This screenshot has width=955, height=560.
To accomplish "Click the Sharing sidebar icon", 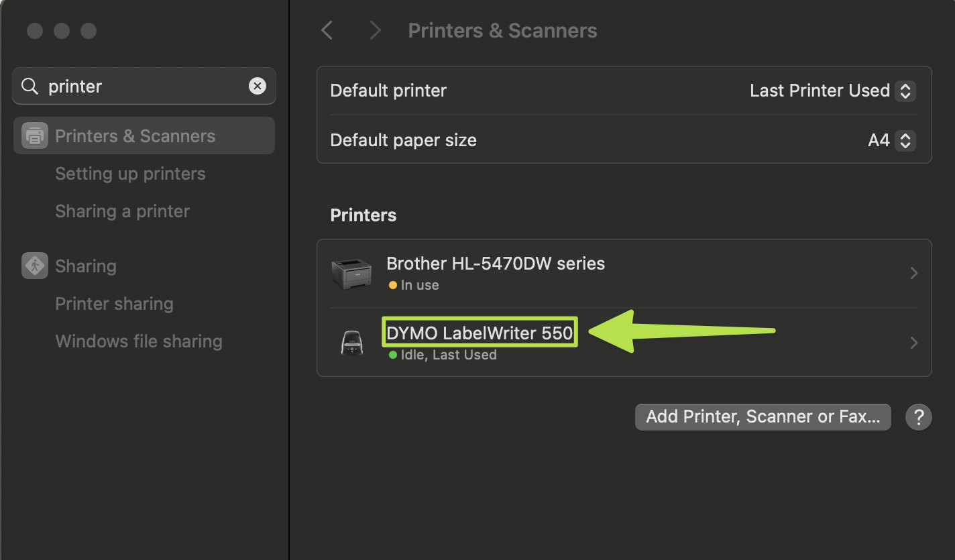I will tap(34, 266).
